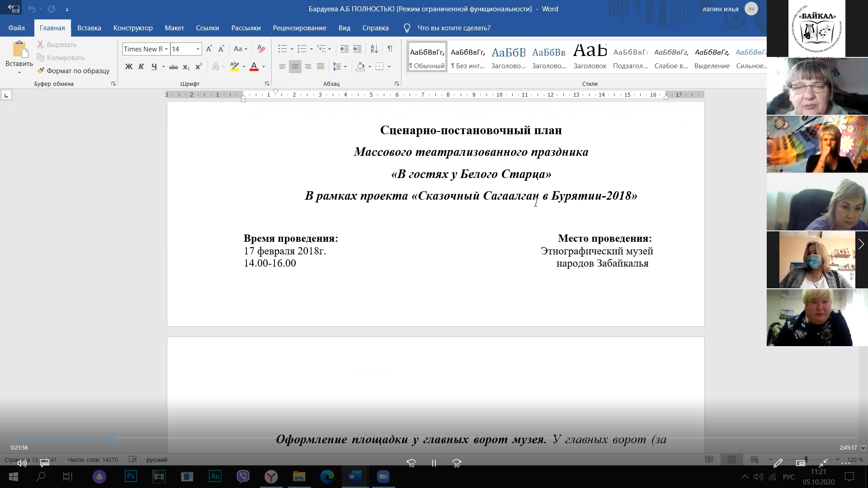This screenshot has width=868, height=488.
Task: Expand the line spacing dropdown
Action: [x=345, y=67]
